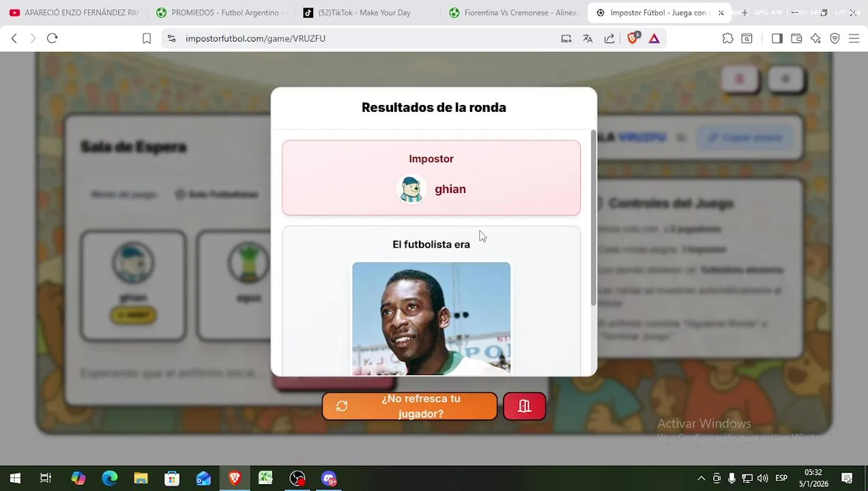Click the share page icon
Image resolution: width=868 pixels, height=491 pixels.
click(609, 39)
